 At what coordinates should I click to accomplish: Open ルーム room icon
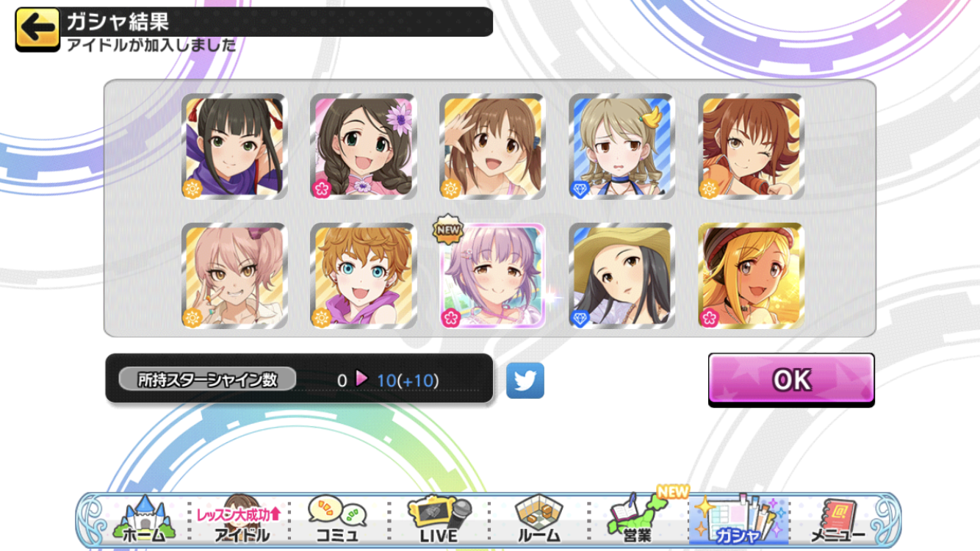tap(538, 519)
